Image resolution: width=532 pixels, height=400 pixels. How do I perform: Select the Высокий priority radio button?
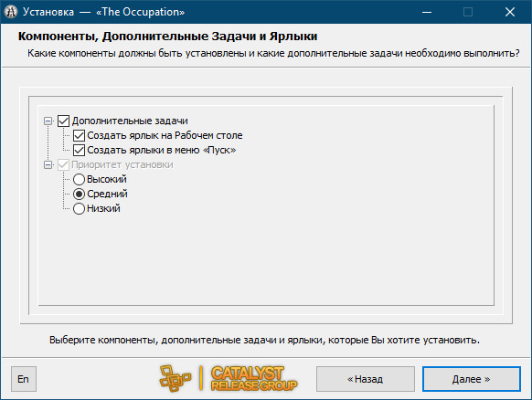click(79, 179)
